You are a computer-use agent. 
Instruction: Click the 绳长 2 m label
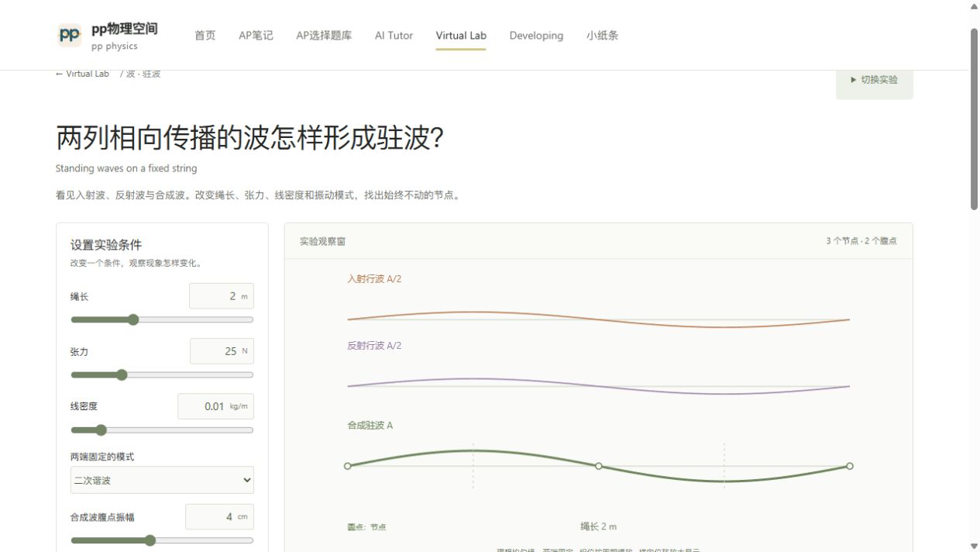coord(599,526)
